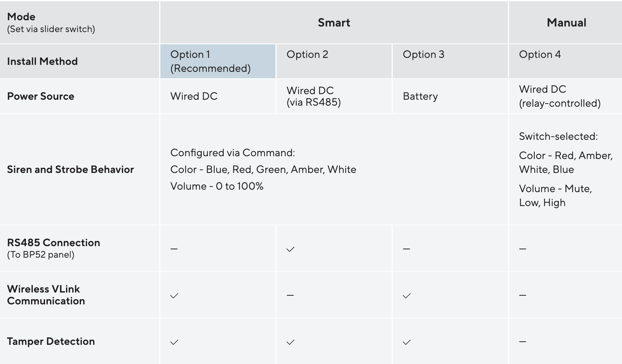The image size is (622, 364).
Task: Click the Siren and Strobe Behavior row label
Action: (x=71, y=169)
